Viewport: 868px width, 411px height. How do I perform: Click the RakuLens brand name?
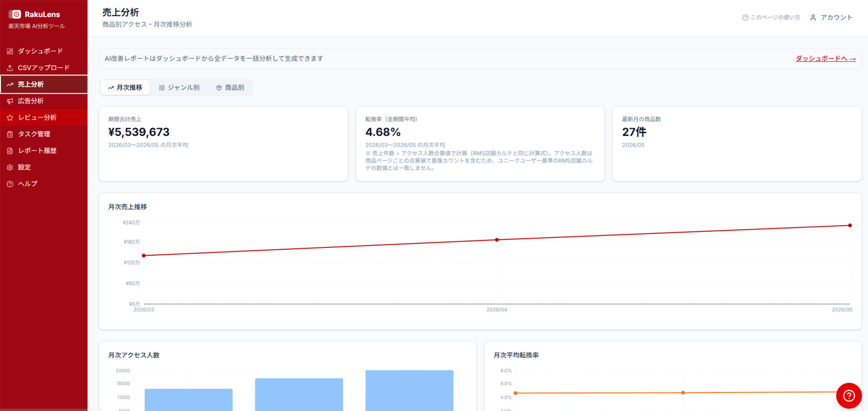[x=42, y=14]
